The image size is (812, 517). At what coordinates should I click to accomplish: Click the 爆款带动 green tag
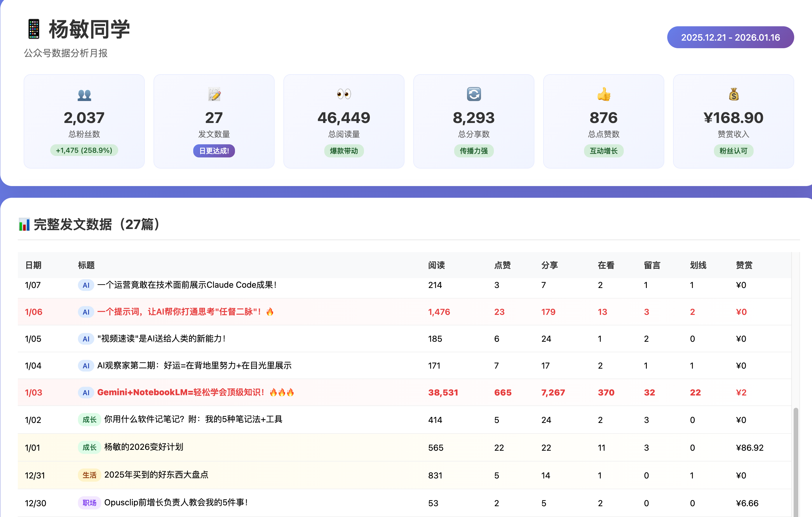[344, 151]
